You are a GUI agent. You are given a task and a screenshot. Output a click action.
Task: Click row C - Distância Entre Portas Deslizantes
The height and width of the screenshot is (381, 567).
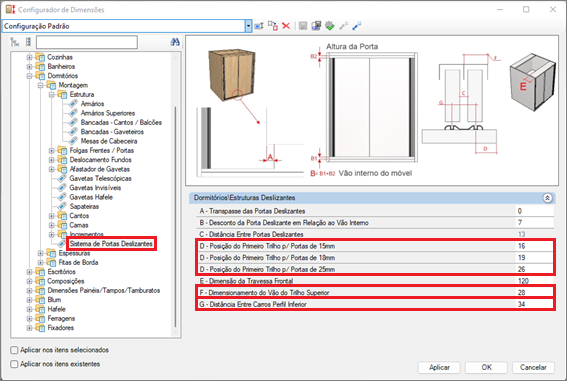coord(375,234)
